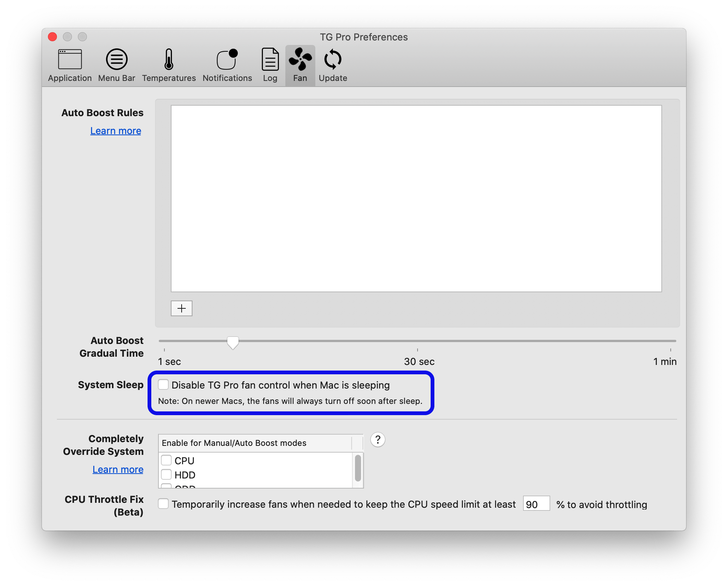Image resolution: width=728 pixels, height=586 pixels.
Task: Click the CPU speed limit percentage field
Action: pos(536,504)
